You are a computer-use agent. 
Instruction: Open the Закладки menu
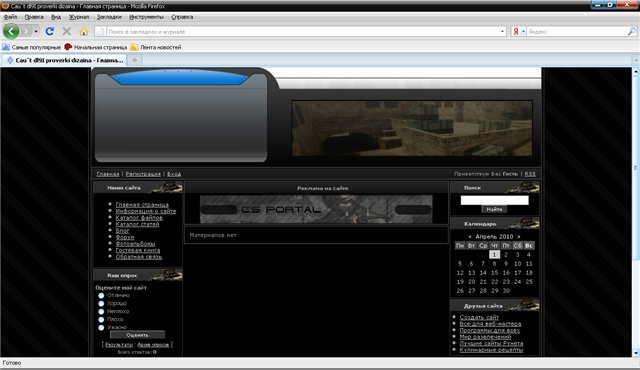click(109, 17)
